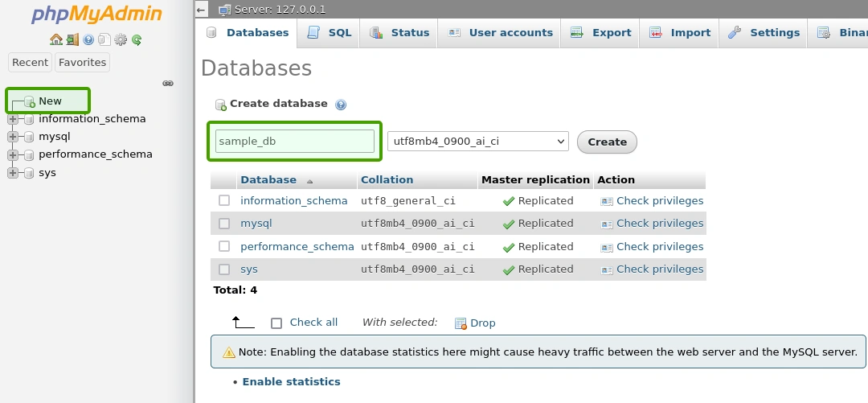The width and height of the screenshot is (868, 403).
Task: Open the Export tab
Action: click(x=600, y=33)
